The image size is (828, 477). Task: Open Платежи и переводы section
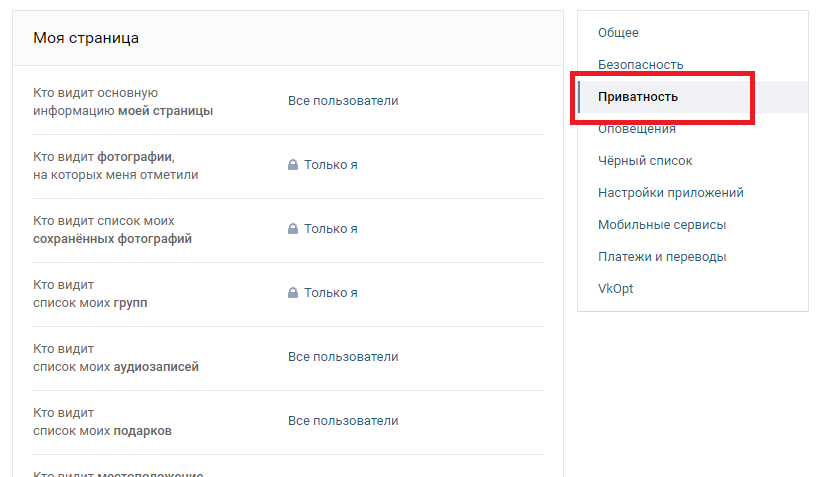click(x=662, y=257)
